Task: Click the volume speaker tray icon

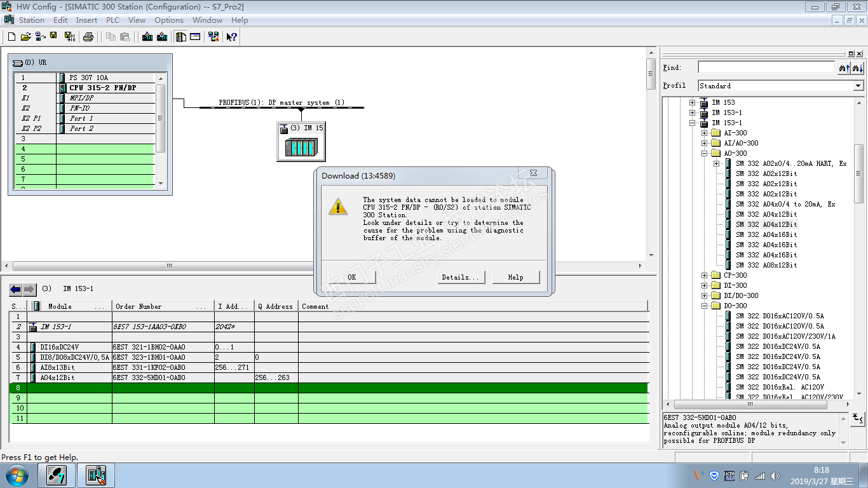Action: click(x=775, y=475)
